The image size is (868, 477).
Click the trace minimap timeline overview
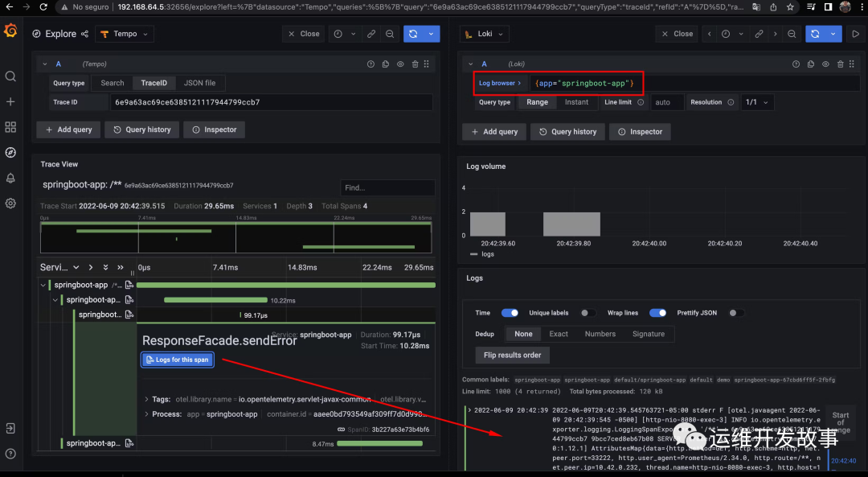[x=235, y=237]
